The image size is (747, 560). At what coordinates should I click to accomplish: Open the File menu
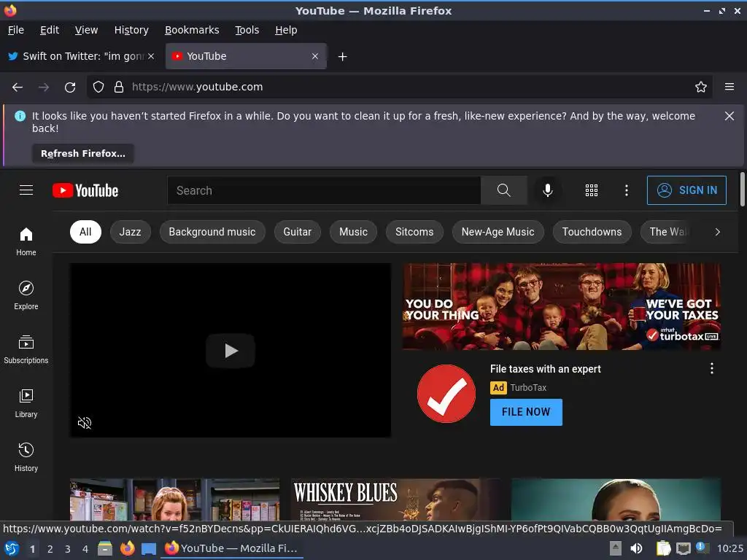(x=16, y=30)
